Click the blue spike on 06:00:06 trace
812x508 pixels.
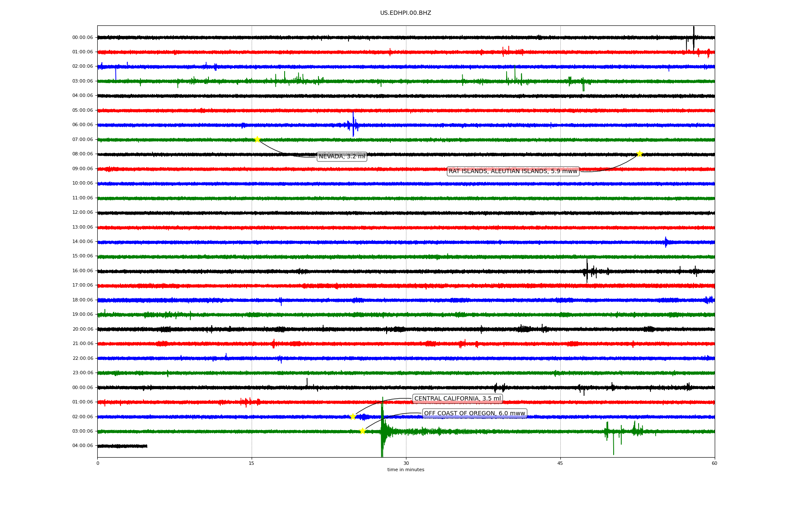click(x=353, y=124)
